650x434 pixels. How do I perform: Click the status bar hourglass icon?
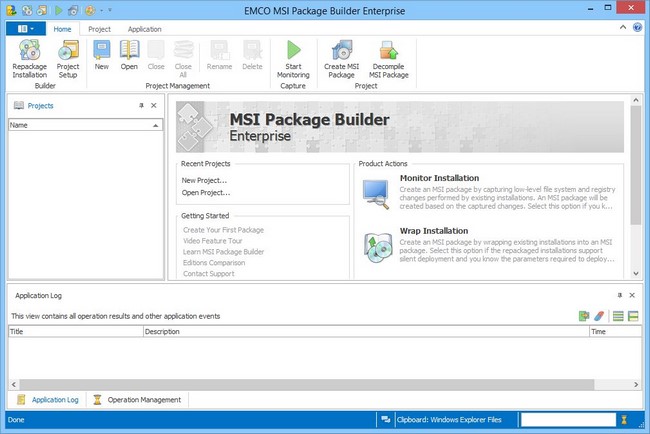pyautogui.click(x=624, y=420)
